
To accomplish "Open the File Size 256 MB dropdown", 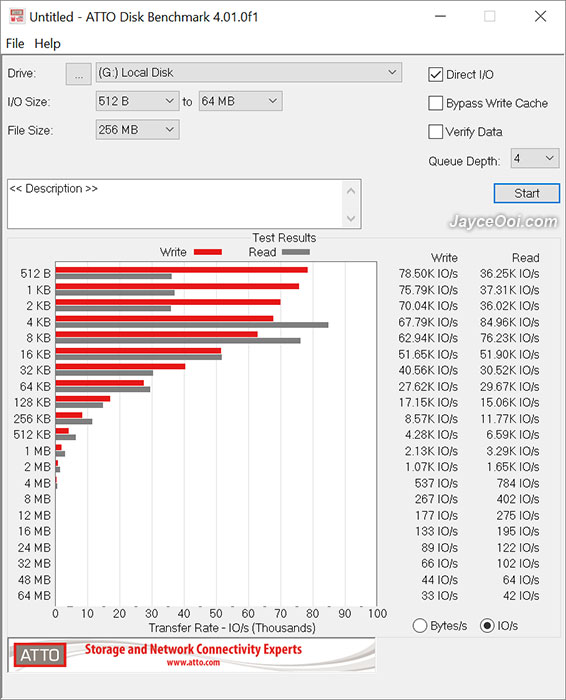I will [137, 130].
